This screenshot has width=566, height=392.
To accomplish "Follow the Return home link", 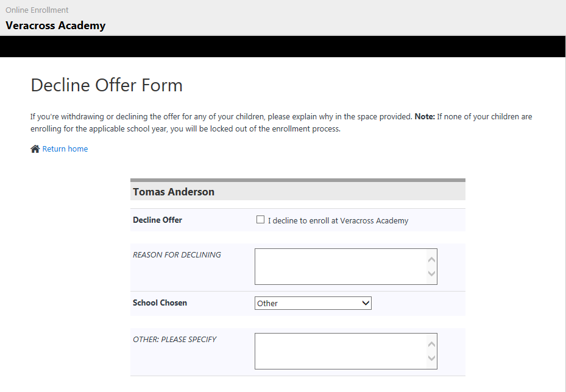I will (x=65, y=149).
